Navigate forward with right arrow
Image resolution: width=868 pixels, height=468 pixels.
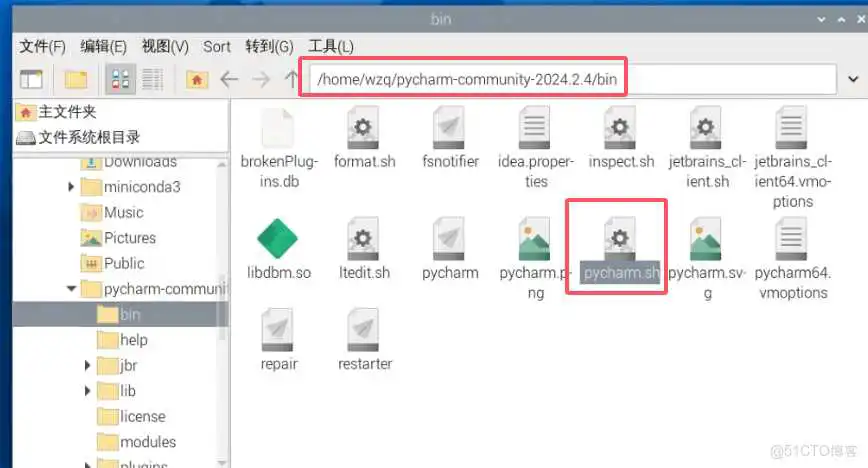(261, 80)
